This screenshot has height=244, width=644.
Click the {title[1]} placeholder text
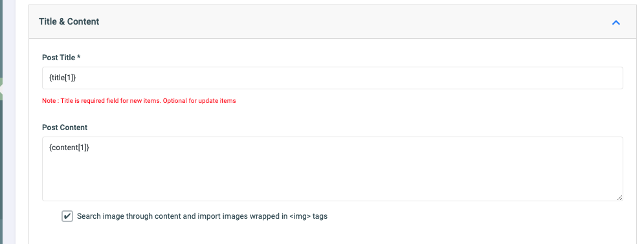coord(62,78)
